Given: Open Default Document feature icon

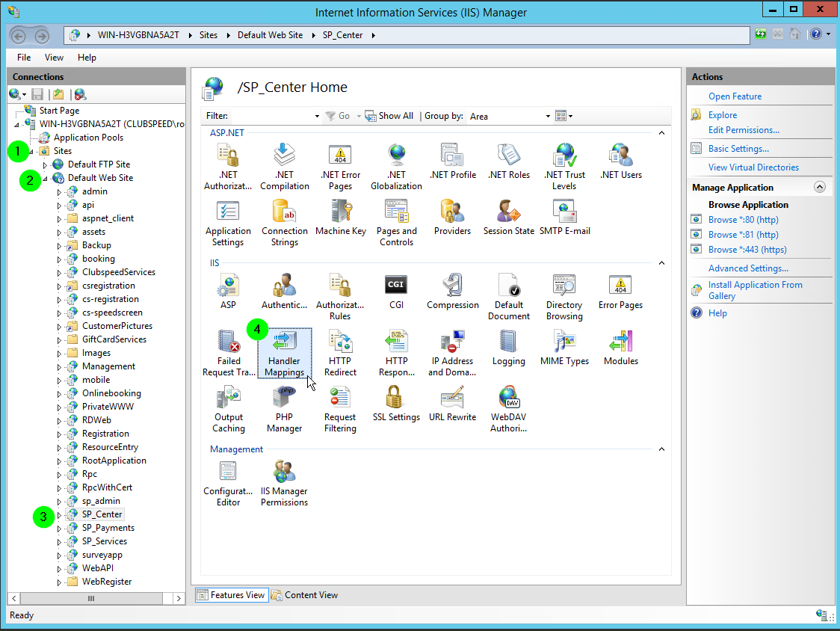Looking at the screenshot, I should tap(508, 297).
